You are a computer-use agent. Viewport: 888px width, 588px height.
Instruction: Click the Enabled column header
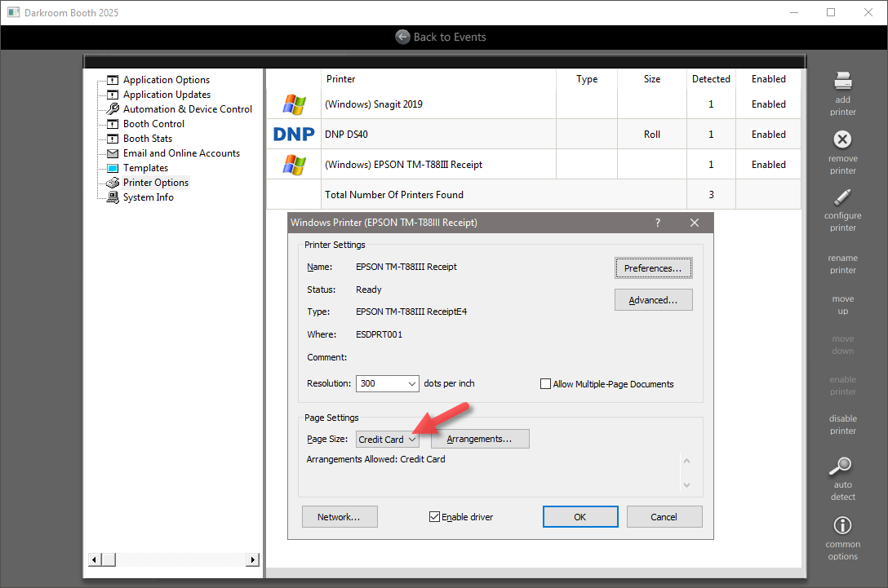coord(769,79)
